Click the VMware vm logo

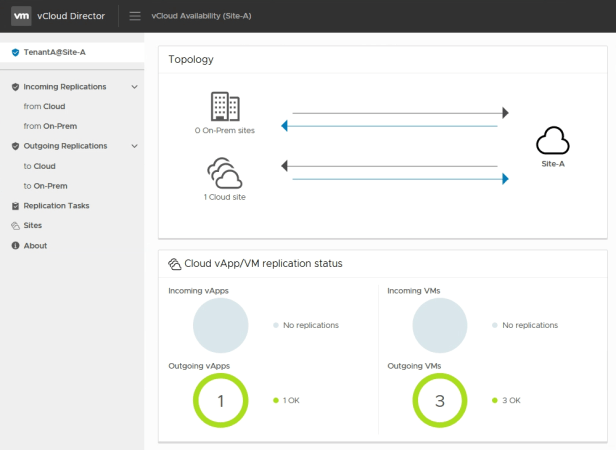coord(21,16)
